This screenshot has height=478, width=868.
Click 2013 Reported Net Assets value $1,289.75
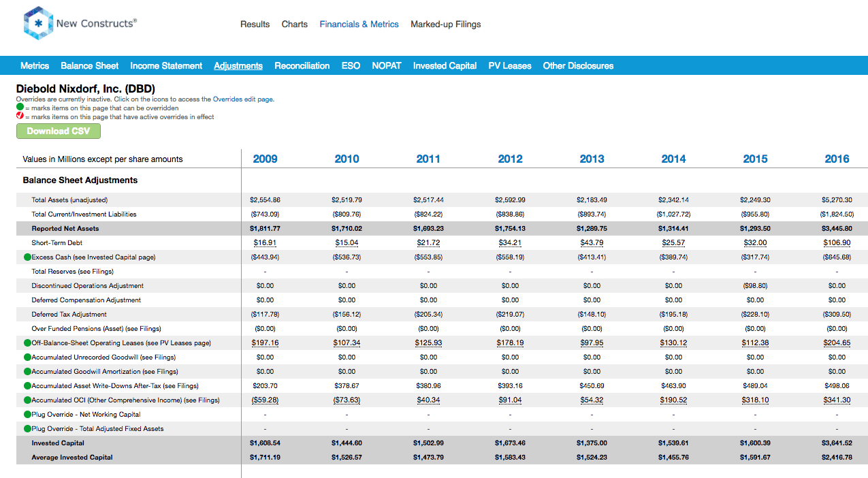(592, 229)
